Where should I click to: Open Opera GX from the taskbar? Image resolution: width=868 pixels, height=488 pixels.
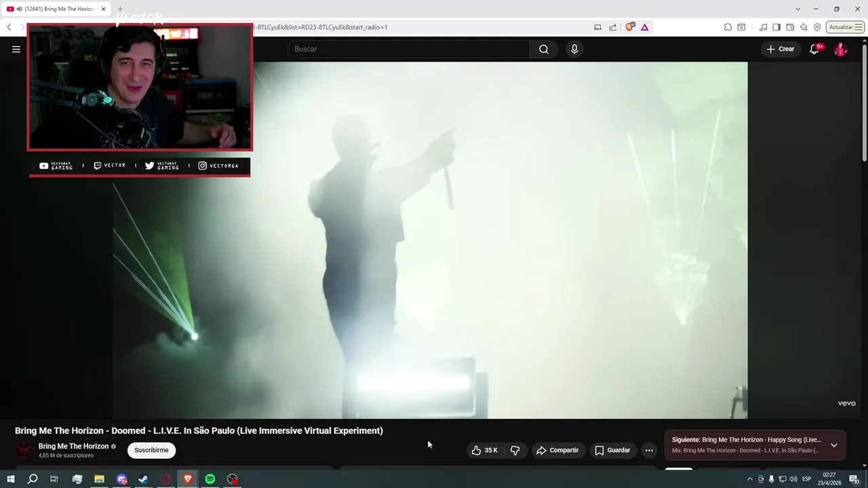(166, 479)
